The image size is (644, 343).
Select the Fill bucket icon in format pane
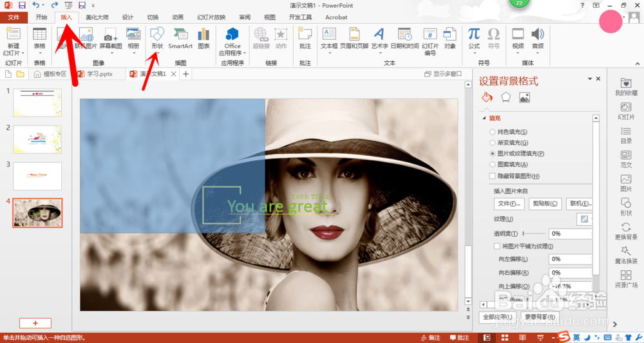(x=487, y=97)
